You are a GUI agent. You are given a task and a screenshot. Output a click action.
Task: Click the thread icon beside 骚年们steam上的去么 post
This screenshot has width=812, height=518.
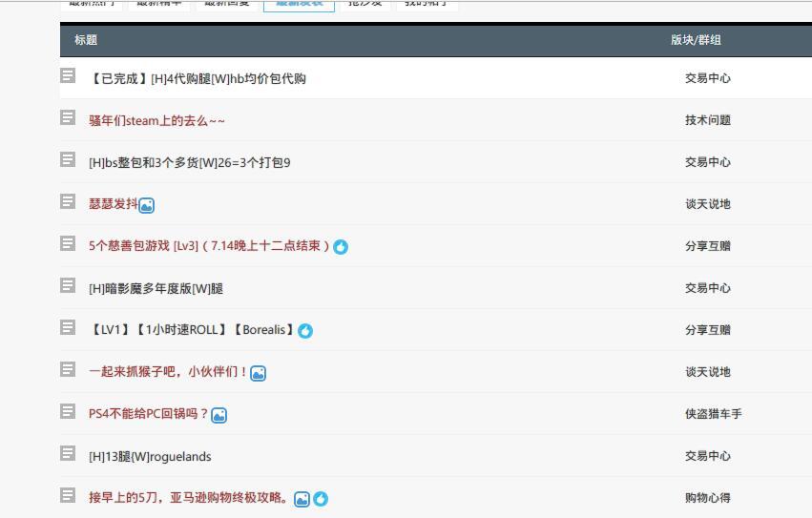pyautogui.click(x=68, y=117)
